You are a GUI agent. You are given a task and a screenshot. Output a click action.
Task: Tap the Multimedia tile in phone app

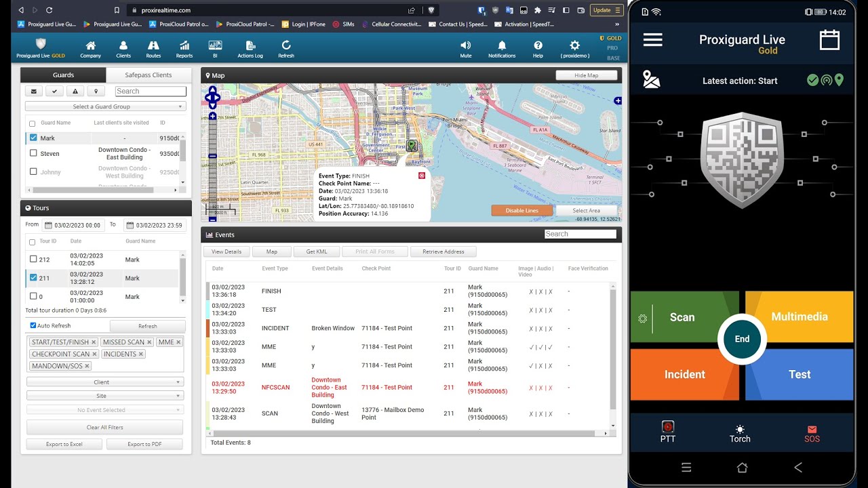[800, 317]
